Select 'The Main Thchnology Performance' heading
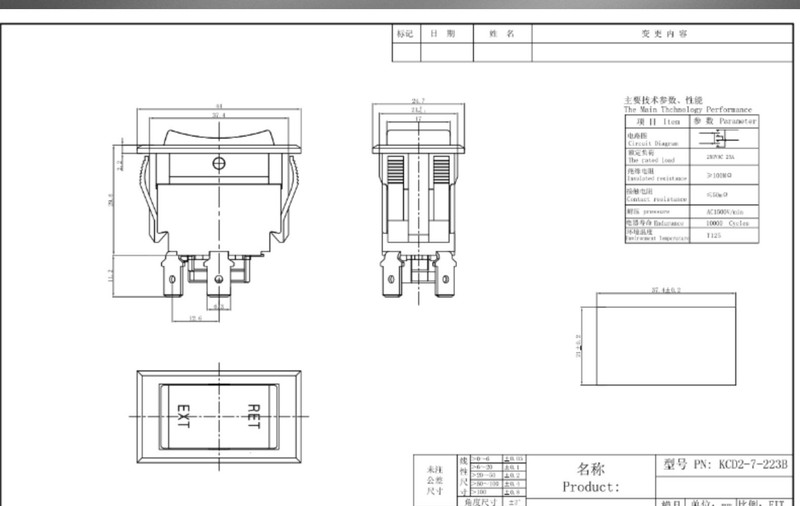Image resolution: width=800 pixels, height=506 pixels. (x=688, y=110)
